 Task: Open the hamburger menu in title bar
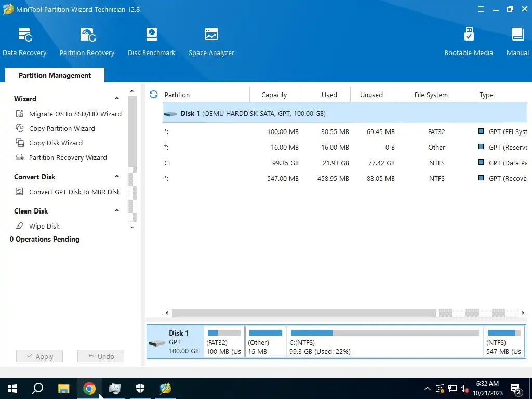481,9
